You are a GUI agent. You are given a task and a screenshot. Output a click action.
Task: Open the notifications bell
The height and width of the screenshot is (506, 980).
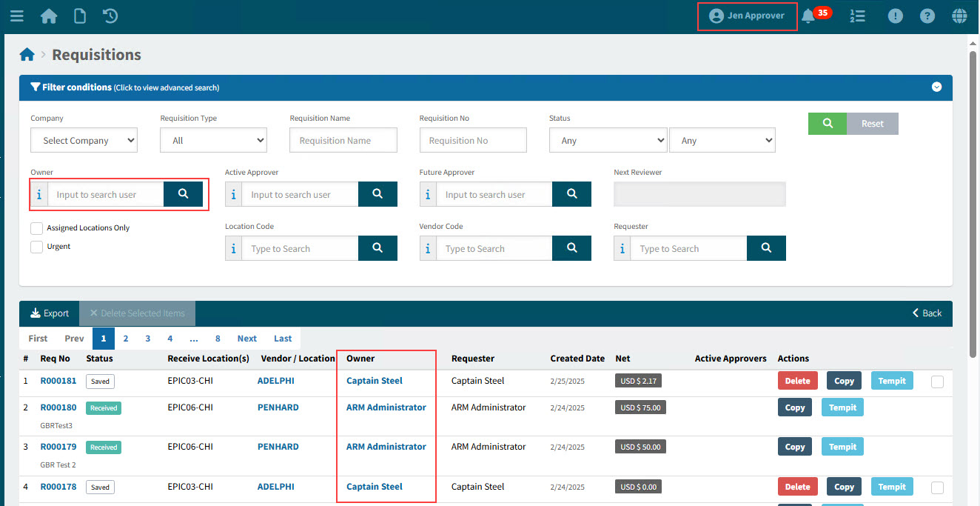point(808,16)
